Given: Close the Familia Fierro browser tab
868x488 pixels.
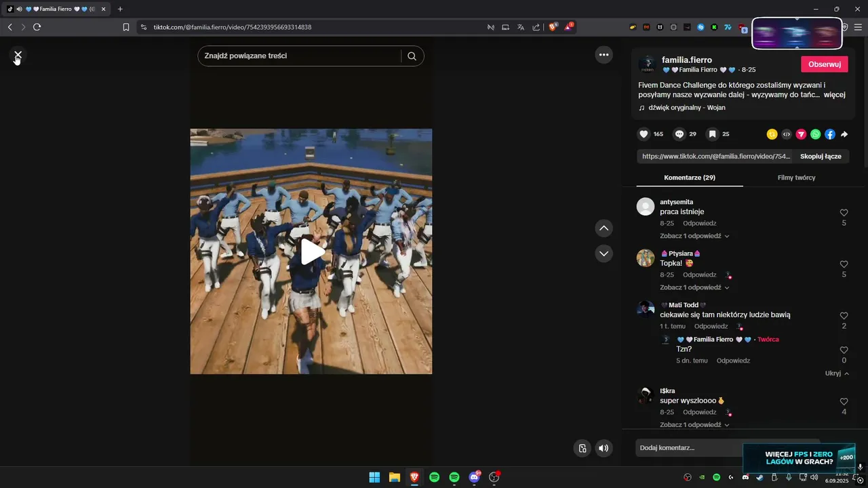Looking at the screenshot, I should 104,9.
